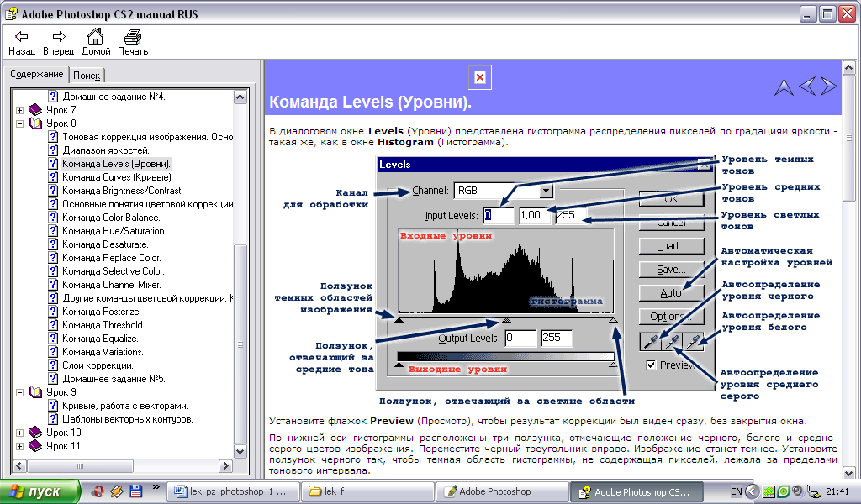Image resolution: width=861 pixels, height=504 pixels.
Task: Click the book icon next to Урок 11
Action: pos(35,446)
